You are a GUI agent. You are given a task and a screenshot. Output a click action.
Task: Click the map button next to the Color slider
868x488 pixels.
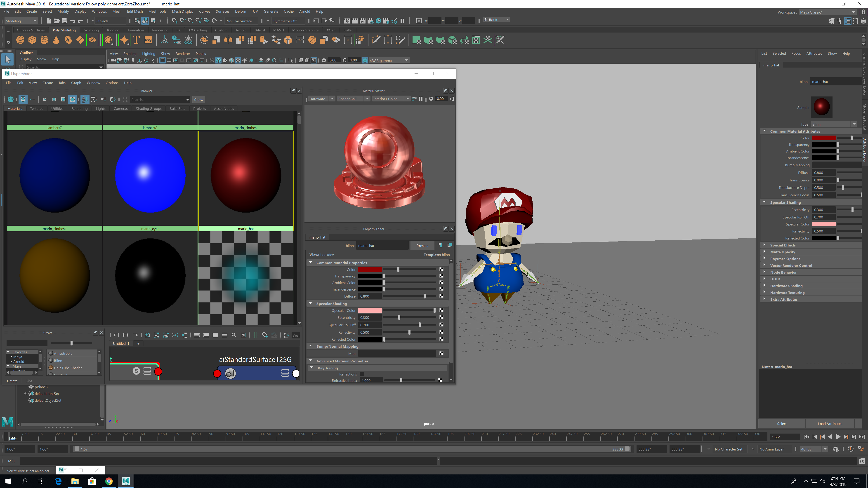point(441,270)
